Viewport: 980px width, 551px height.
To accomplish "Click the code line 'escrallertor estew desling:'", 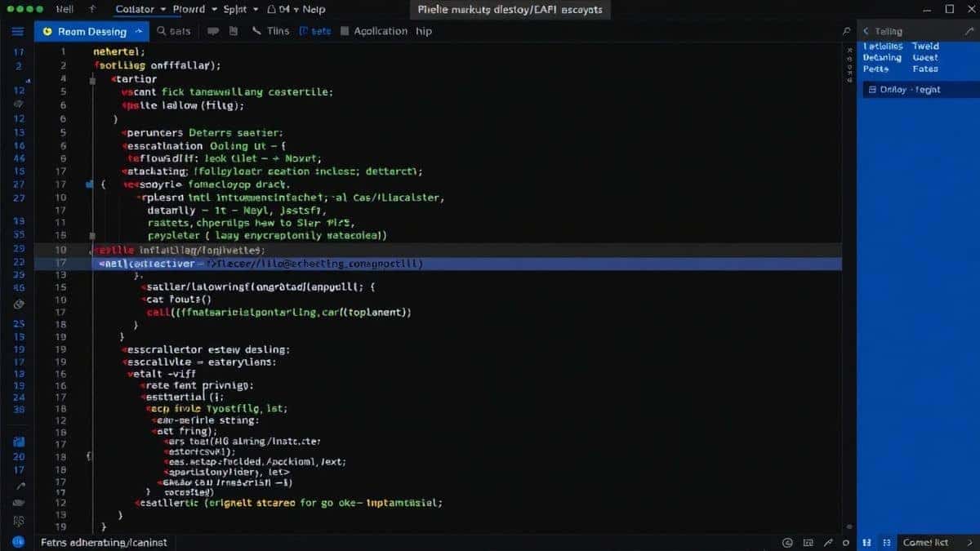I will coord(207,349).
